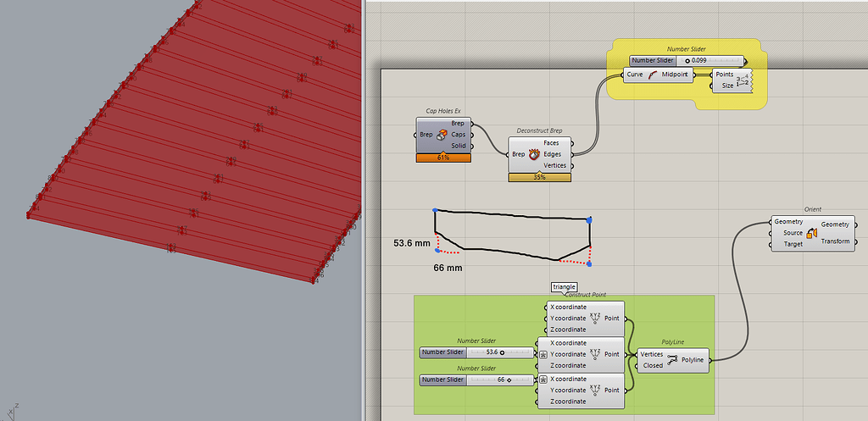
Task: Click the Edges output of Deconstruct Brep
Action: [x=552, y=154]
